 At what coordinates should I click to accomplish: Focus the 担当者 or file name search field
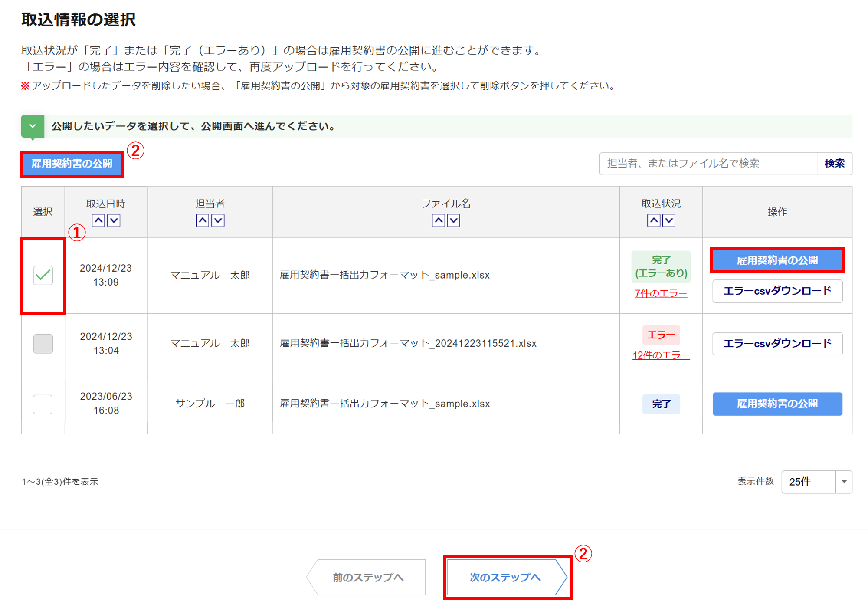tap(708, 164)
